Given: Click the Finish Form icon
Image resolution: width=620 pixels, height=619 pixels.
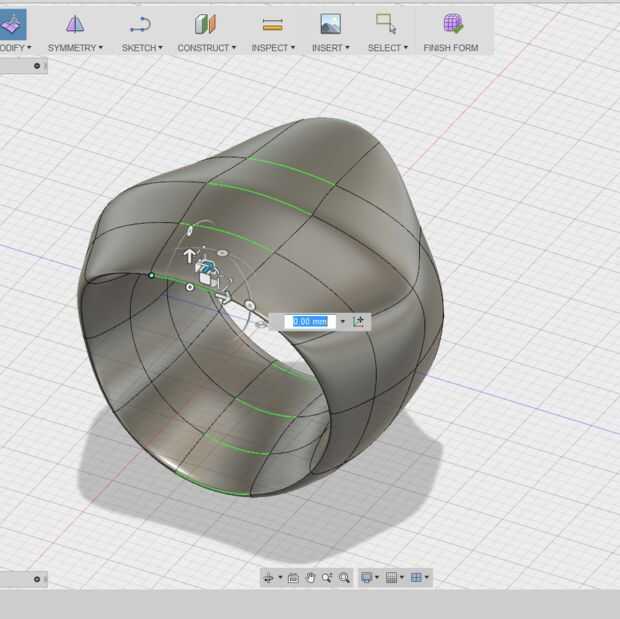Looking at the screenshot, I should [x=451, y=24].
